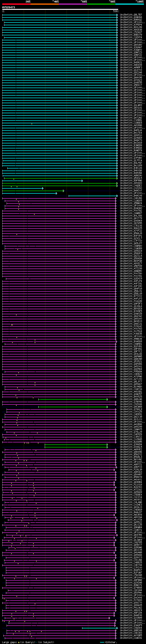The image size is (146, 644).
Task: Open the UniRef100_P41362 entry
Action: (x=131, y=608)
